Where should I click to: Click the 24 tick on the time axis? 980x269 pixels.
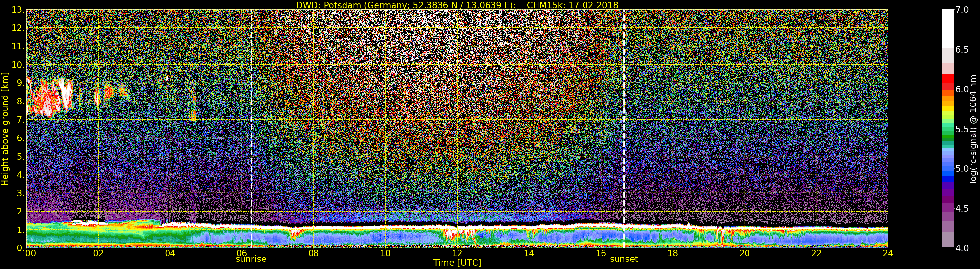point(888,253)
